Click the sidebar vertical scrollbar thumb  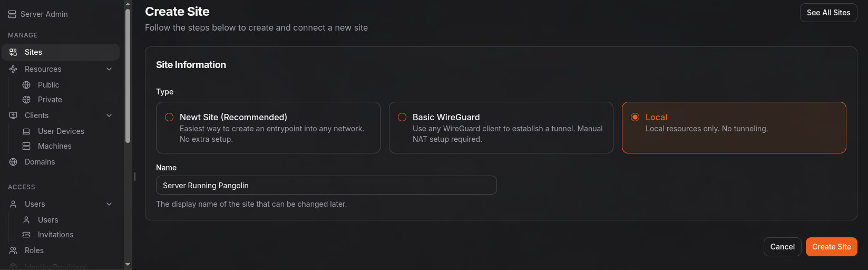pyautogui.click(x=128, y=74)
